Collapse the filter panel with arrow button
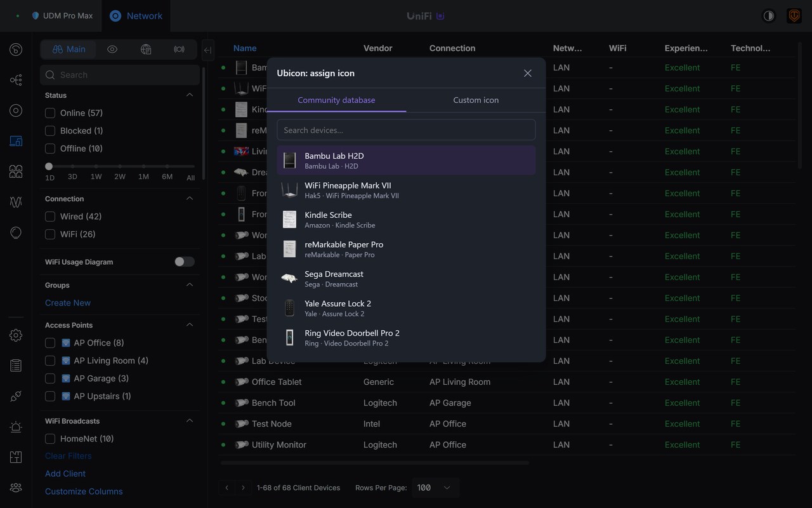This screenshot has width=812, height=508. (x=207, y=50)
